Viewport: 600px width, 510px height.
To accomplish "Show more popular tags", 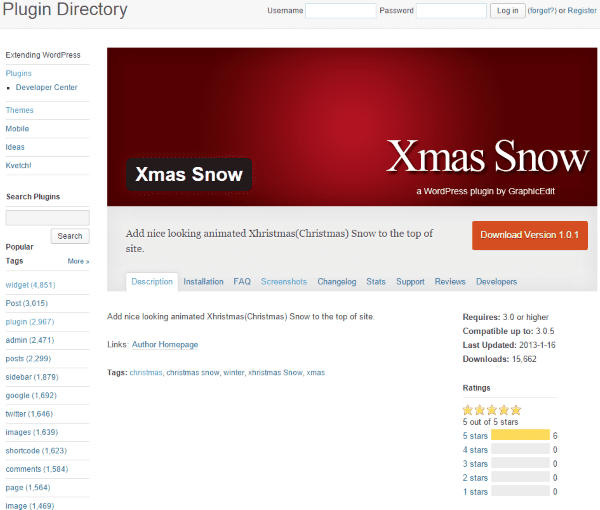I will pyautogui.click(x=78, y=261).
